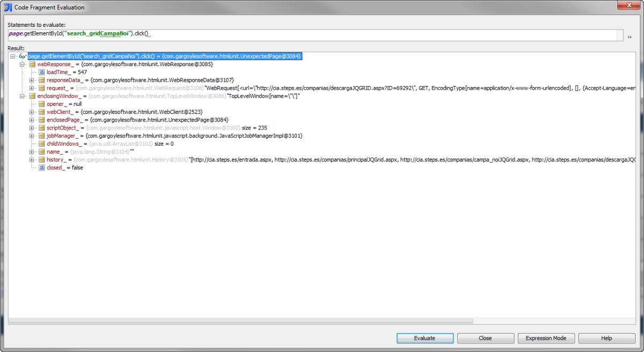Click the webClient_ field icon
The image size is (644, 352).
click(x=41, y=112)
